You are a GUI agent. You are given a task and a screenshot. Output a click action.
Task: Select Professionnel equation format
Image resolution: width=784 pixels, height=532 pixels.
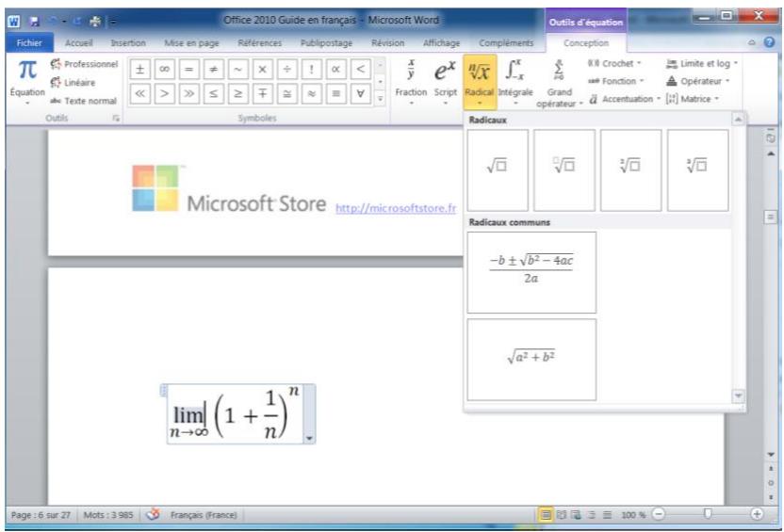84,64
